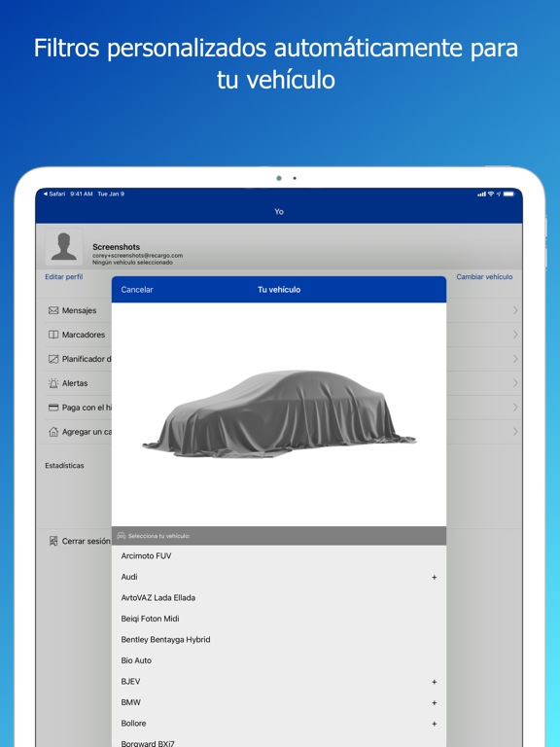Expand the Audi models list
The height and width of the screenshot is (747, 560).
coord(434,578)
